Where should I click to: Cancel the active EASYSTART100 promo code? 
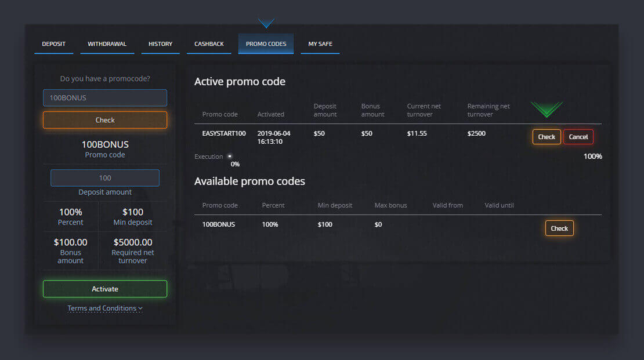click(578, 137)
